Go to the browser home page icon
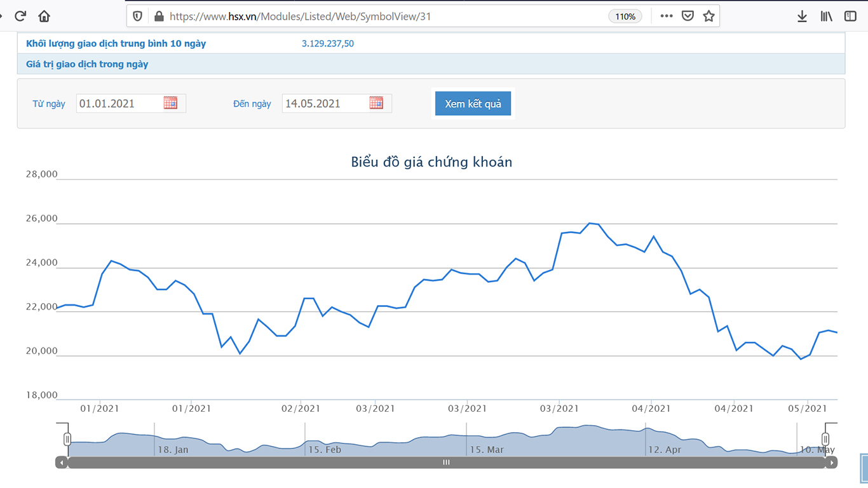The width and height of the screenshot is (868, 488). click(x=44, y=16)
